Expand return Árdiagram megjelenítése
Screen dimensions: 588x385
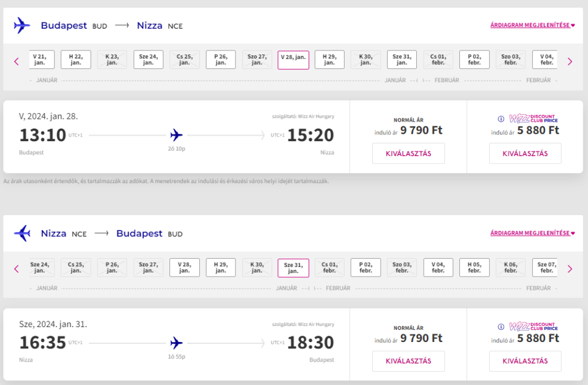coord(532,233)
